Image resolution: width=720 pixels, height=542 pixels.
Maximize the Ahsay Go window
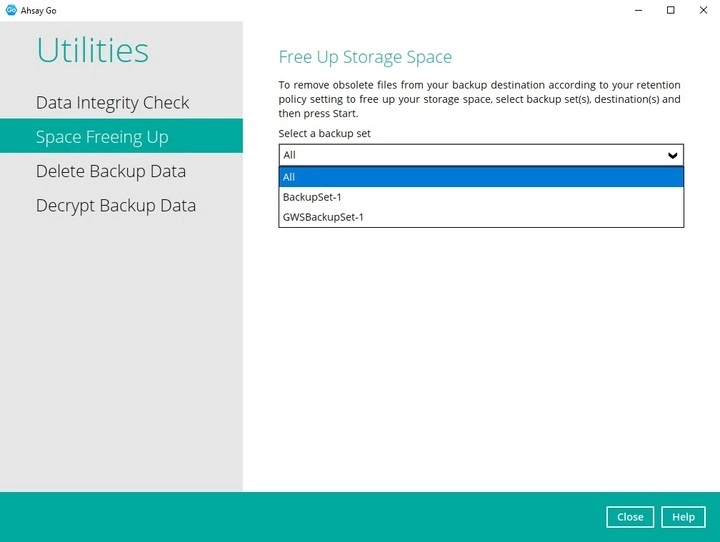670,10
